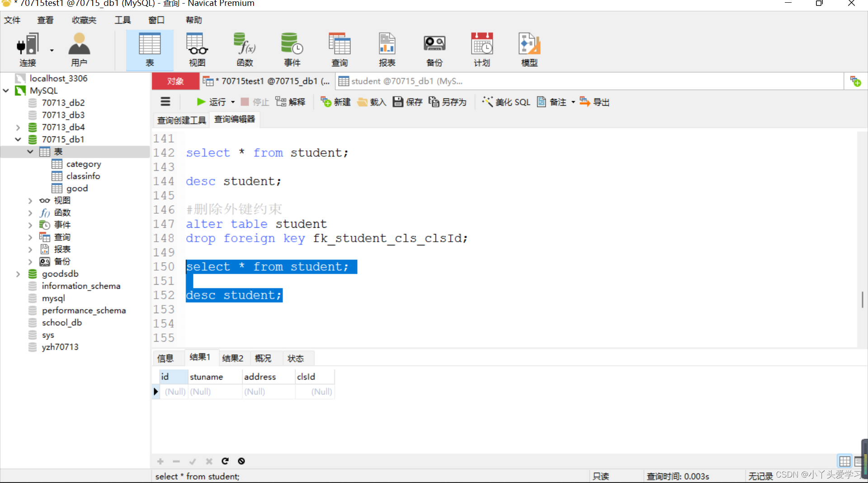868x483 pixels.
Task: Open the 帮助 menu
Action: (194, 20)
